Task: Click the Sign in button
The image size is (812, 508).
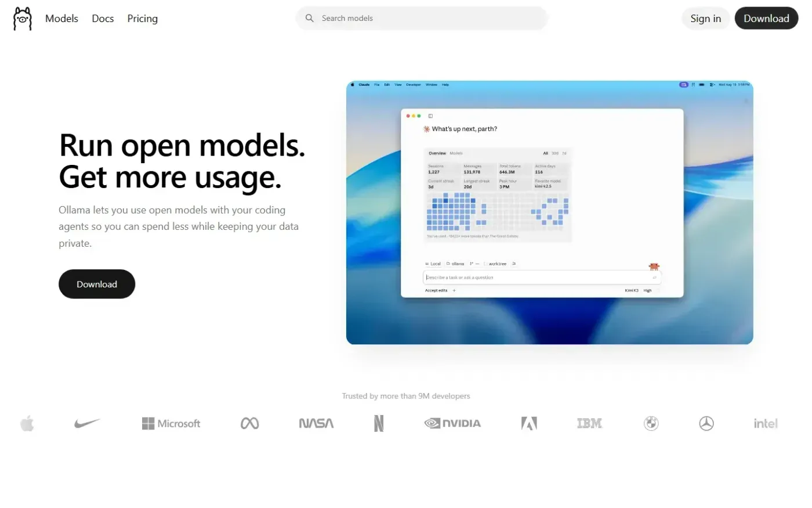Action: 705,19
